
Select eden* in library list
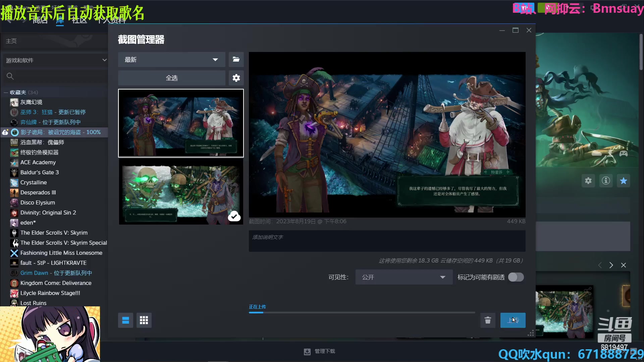28,223
